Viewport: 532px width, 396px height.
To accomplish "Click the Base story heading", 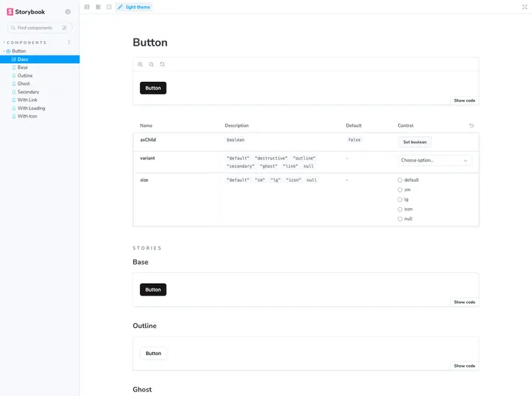I will click(141, 262).
